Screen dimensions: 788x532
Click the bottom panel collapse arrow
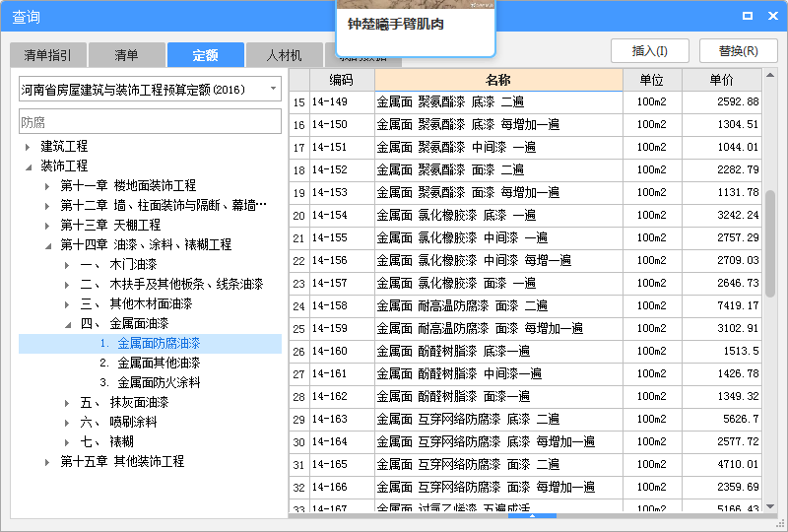click(532, 515)
